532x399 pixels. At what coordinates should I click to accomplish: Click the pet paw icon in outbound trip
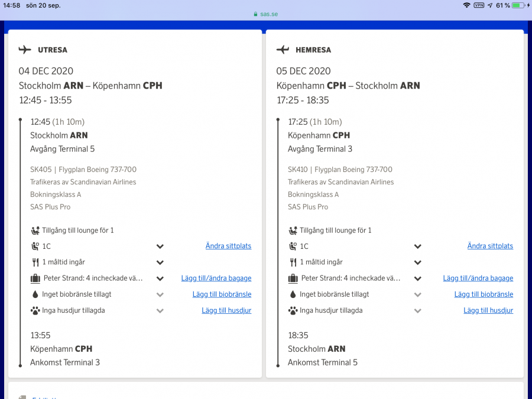click(35, 310)
